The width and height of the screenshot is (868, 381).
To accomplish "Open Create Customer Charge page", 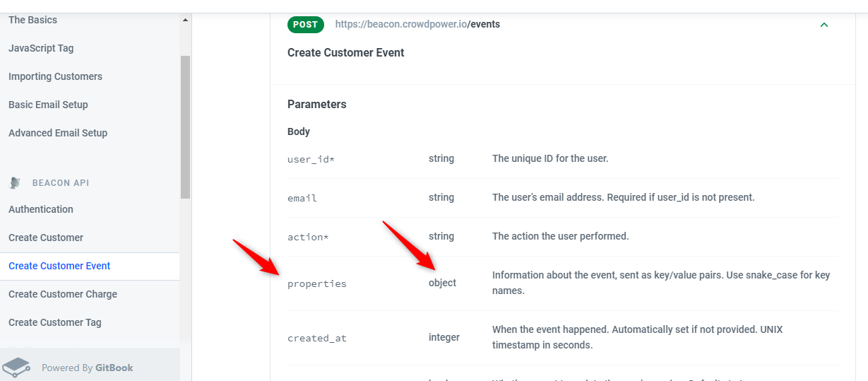I will pos(63,294).
